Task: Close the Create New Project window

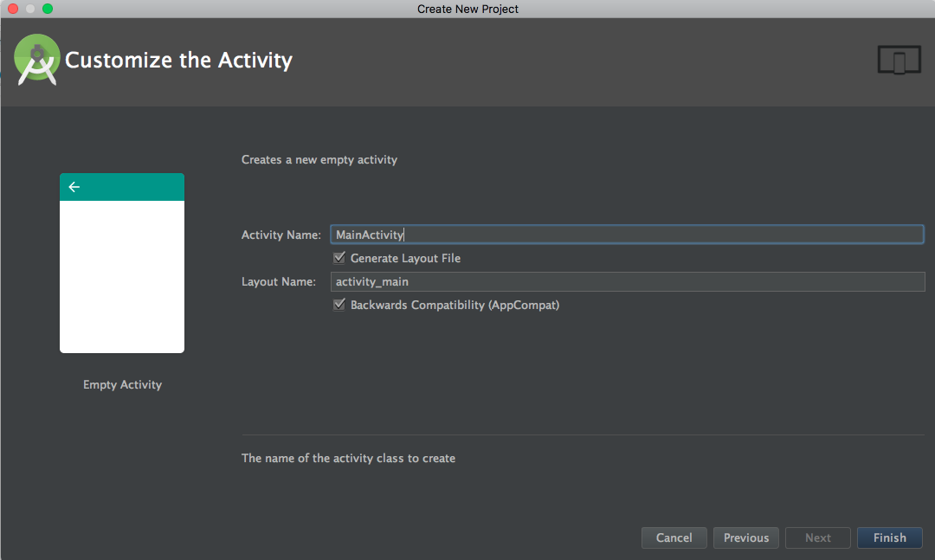Action: coord(13,9)
